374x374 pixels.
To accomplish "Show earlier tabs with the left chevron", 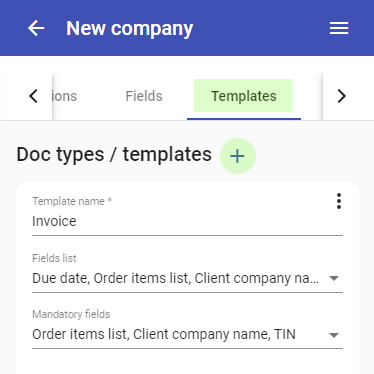I will (x=33, y=96).
